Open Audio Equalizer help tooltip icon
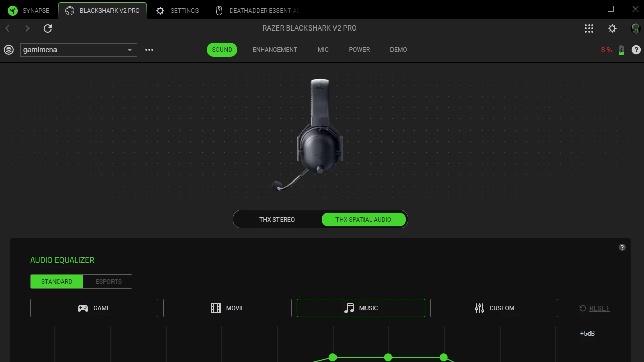Screen dimensions: 644x362 [x=622, y=247]
